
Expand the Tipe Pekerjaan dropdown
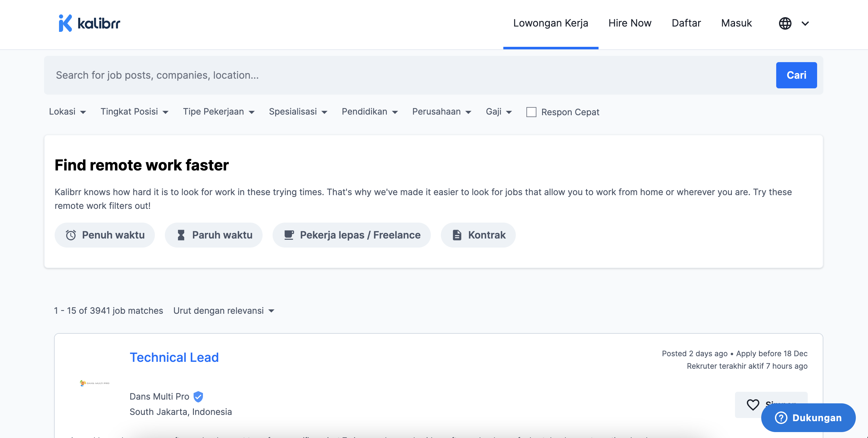[218, 111]
